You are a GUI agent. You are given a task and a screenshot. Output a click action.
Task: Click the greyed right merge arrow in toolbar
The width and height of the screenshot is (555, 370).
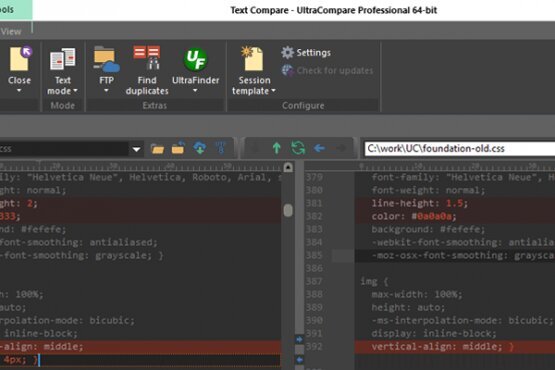(x=341, y=148)
